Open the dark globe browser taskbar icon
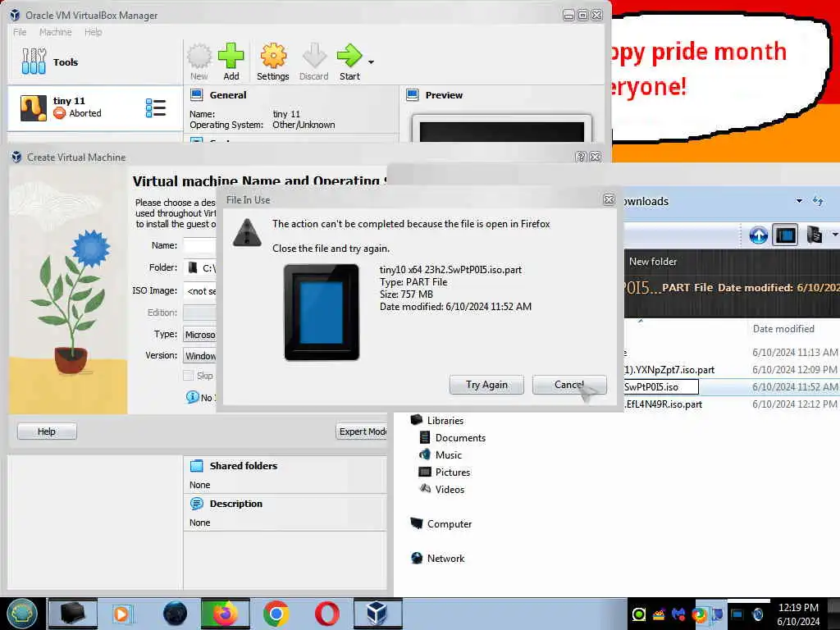The width and height of the screenshot is (840, 630). [175, 614]
